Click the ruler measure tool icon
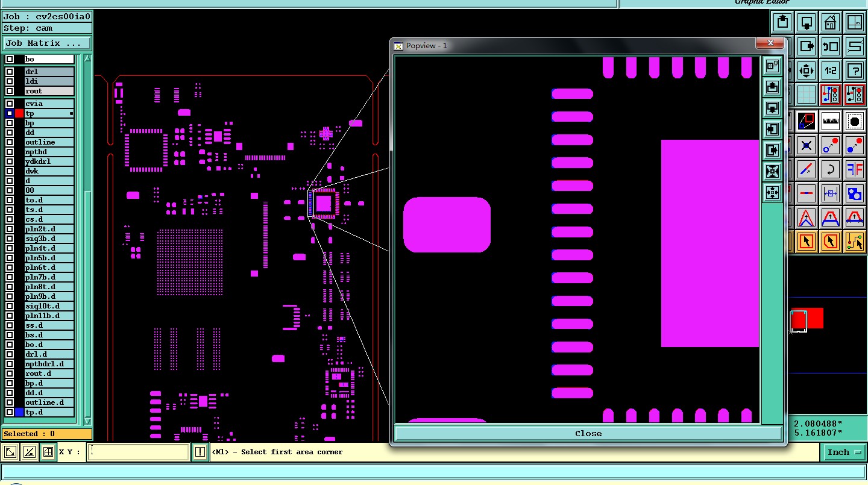The width and height of the screenshot is (868, 485). [x=830, y=121]
